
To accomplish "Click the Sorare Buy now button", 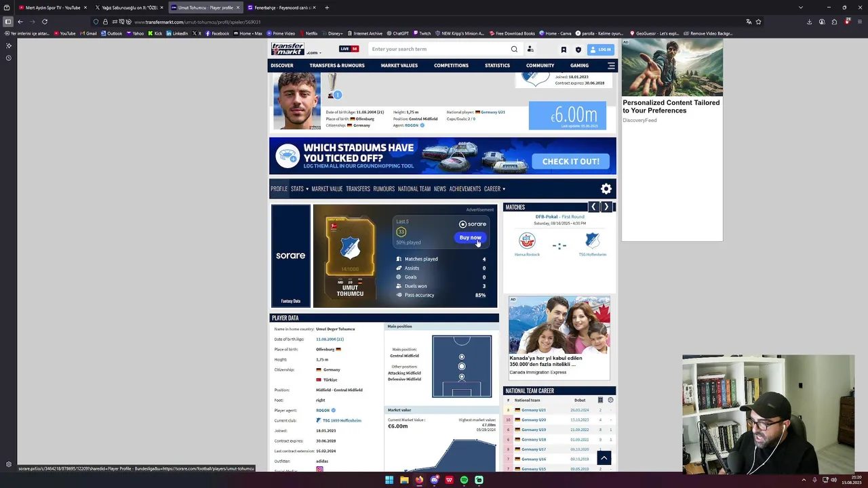I will click(x=470, y=238).
